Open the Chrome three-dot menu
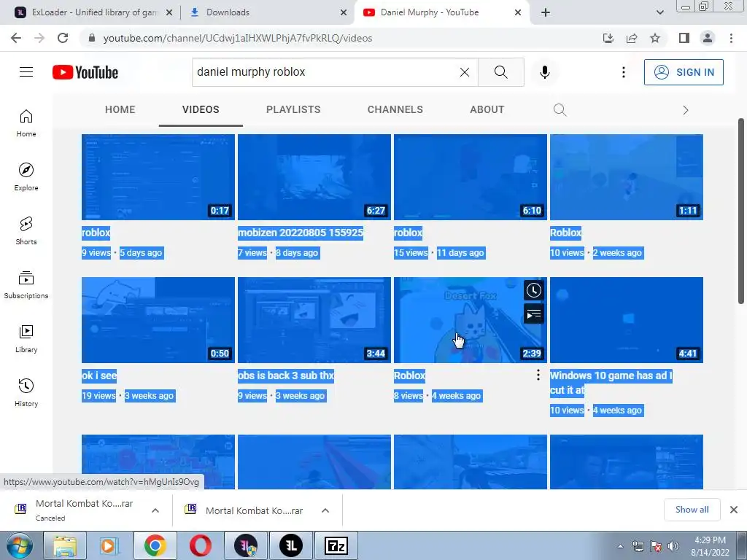Image resolution: width=747 pixels, height=560 pixels. pos(731,38)
